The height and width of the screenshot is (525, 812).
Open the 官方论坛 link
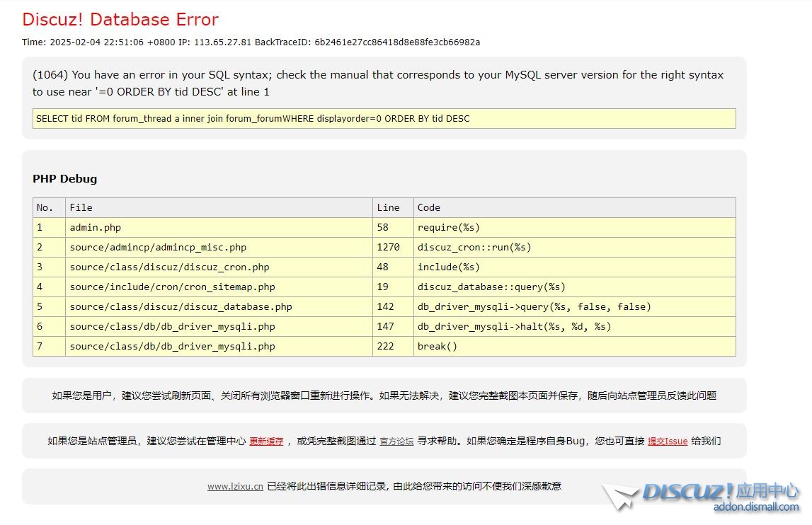(396, 441)
